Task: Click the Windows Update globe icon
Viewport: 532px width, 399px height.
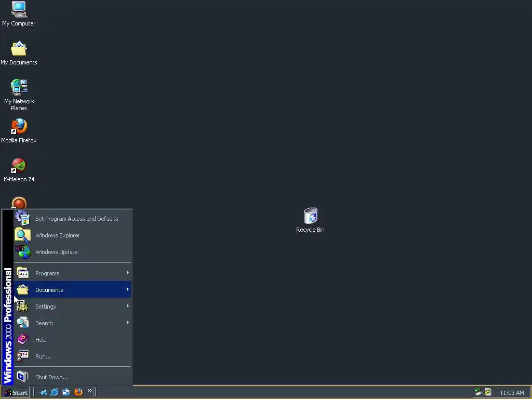Action: 23,252
